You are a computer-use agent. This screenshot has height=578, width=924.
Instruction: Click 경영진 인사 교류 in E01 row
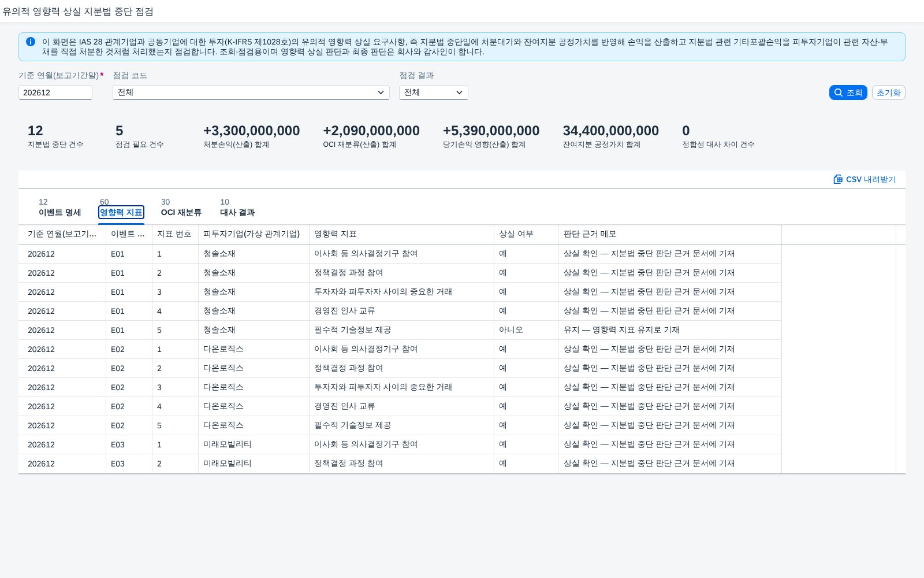(x=345, y=311)
